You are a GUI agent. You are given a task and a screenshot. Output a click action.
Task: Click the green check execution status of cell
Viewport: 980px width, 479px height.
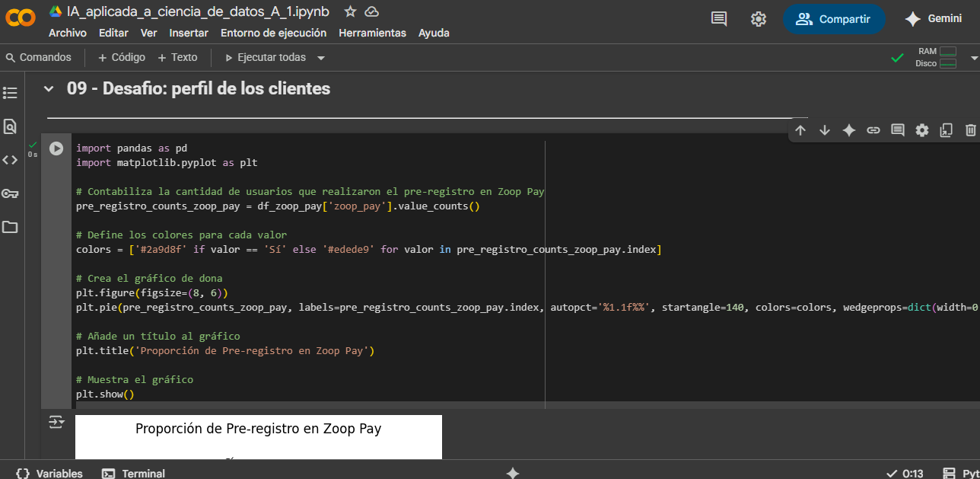tap(33, 144)
